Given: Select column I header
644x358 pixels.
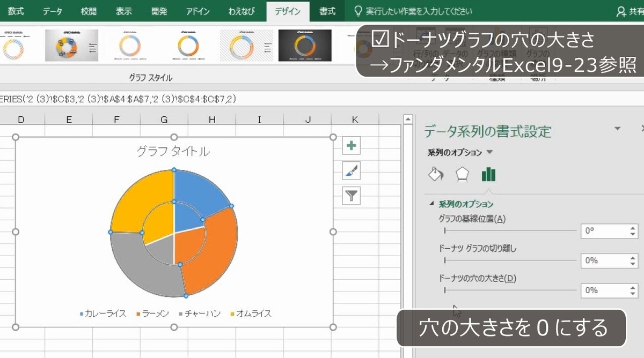Looking at the screenshot, I should 260,120.
